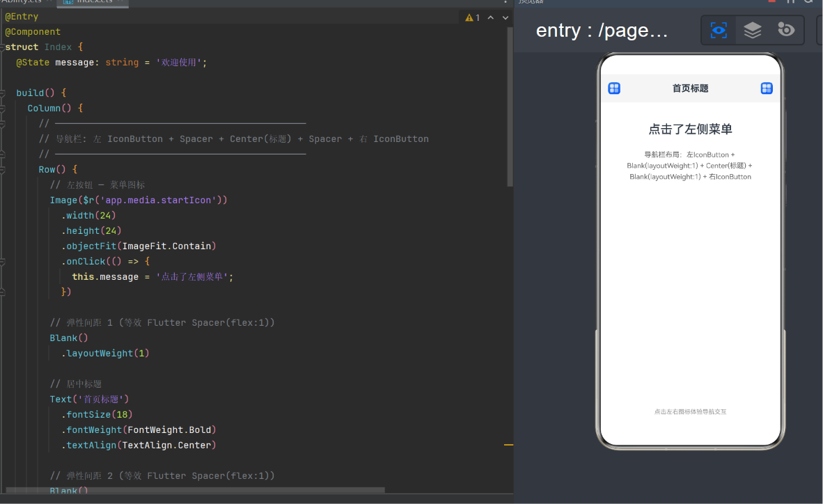The height and width of the screenshot is (504, 823).
Task: Click the 弹性间距 2 comment line
Action: point(162,476)
